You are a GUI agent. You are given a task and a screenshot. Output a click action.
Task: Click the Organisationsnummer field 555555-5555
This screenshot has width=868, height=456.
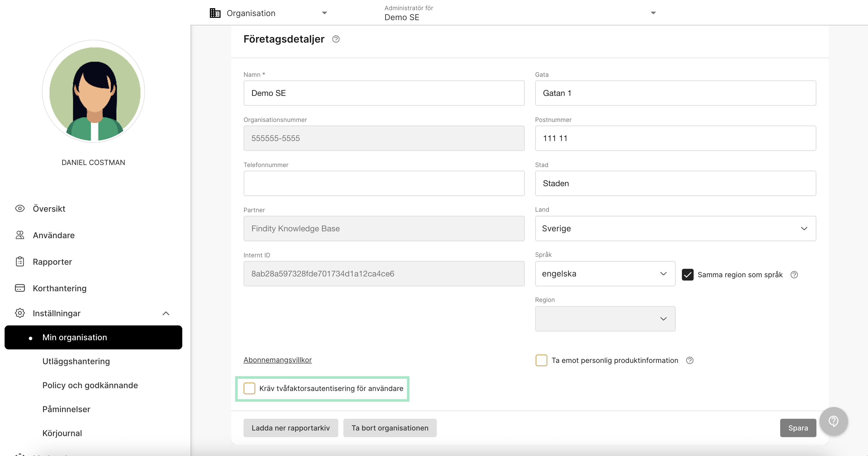tap(384, 138)
